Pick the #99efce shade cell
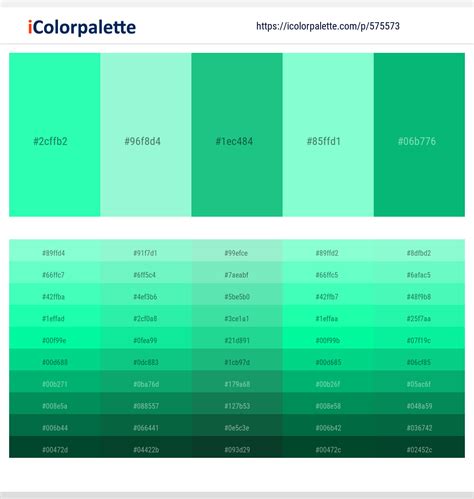 [237, 250]
